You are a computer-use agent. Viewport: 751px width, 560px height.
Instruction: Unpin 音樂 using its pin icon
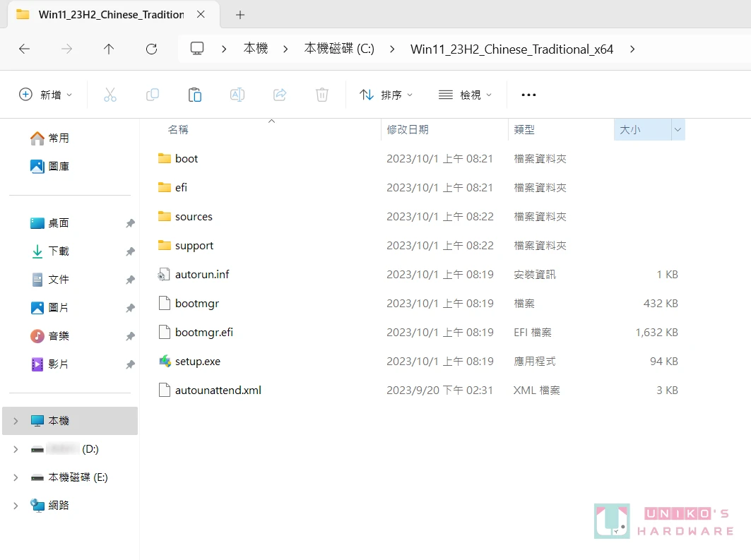coord(130,336)
